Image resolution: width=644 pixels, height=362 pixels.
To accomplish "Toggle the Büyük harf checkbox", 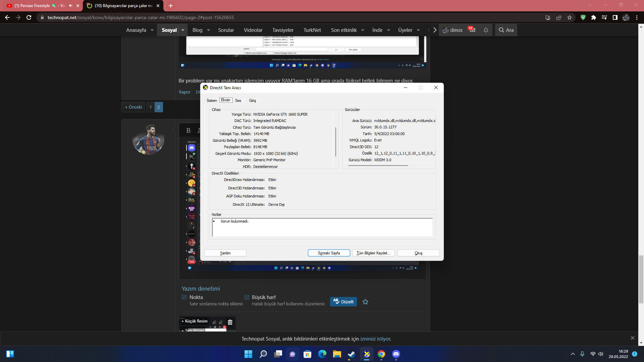I will [247, 297].
